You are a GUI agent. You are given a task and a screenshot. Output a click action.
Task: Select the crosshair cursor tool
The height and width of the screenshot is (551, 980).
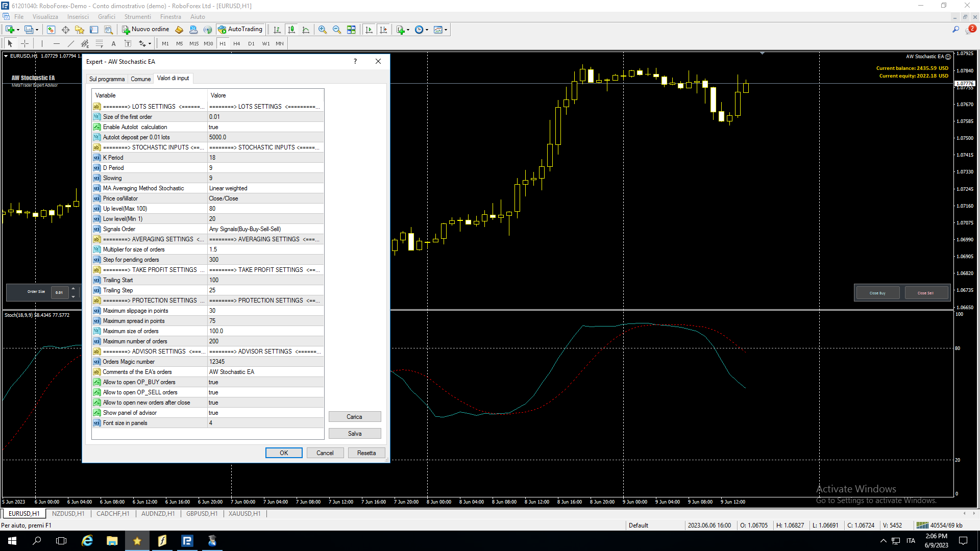pyautogui.click(x=24, y=43)
